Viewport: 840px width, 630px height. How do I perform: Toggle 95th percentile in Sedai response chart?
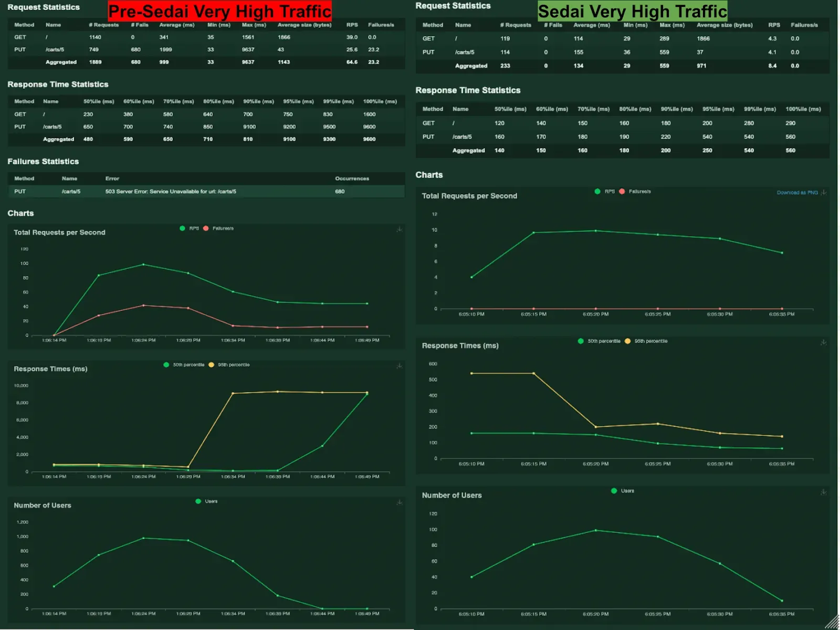(x=646, y=341)
